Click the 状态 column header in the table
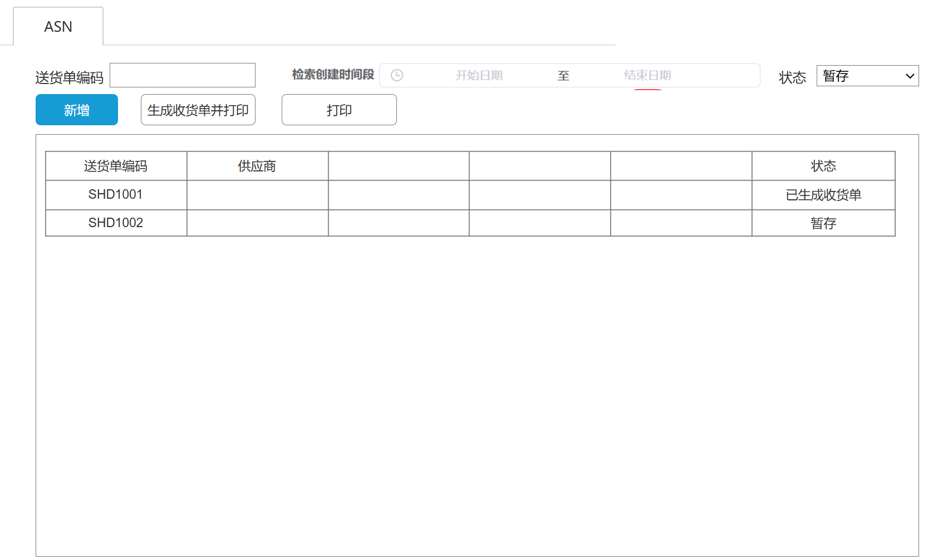 [823, 166]
